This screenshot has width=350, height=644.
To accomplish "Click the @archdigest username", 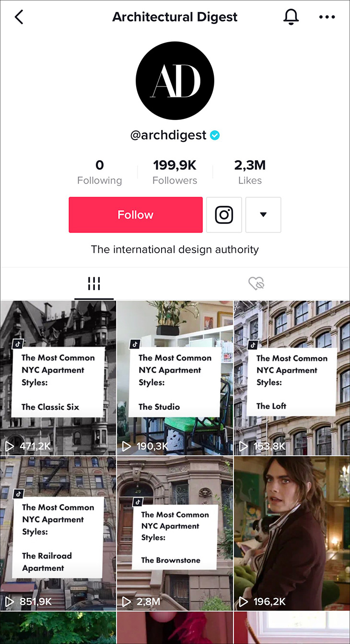I will pos(168,135).
